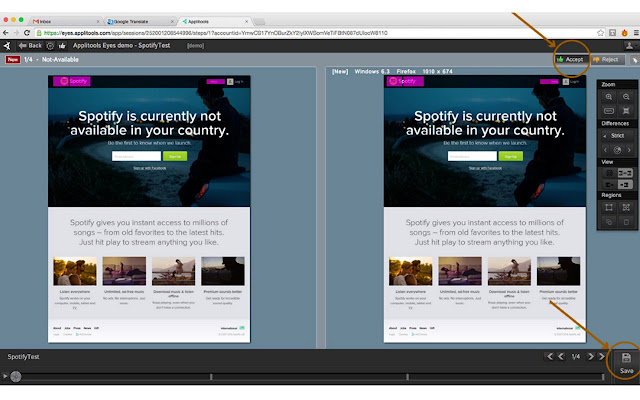Reload the page with the refresh icon
This screenshot has width=640, height=400.
(x=27, y=33)
